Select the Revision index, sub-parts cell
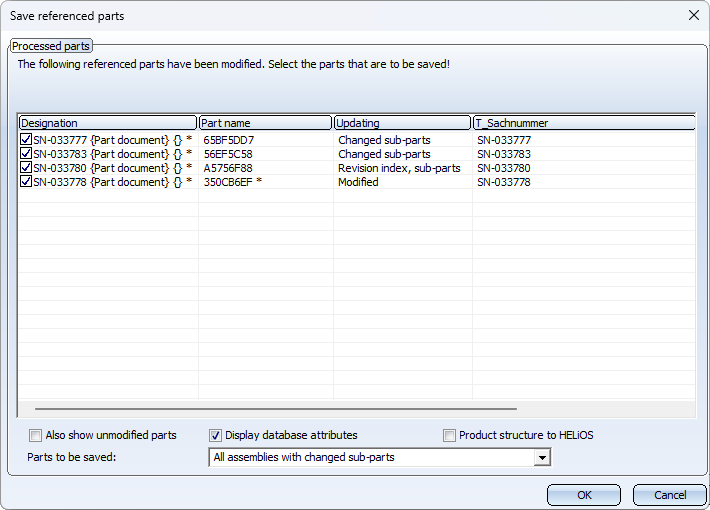The height and width of the screenshot is (510, 710). point(403,168)
